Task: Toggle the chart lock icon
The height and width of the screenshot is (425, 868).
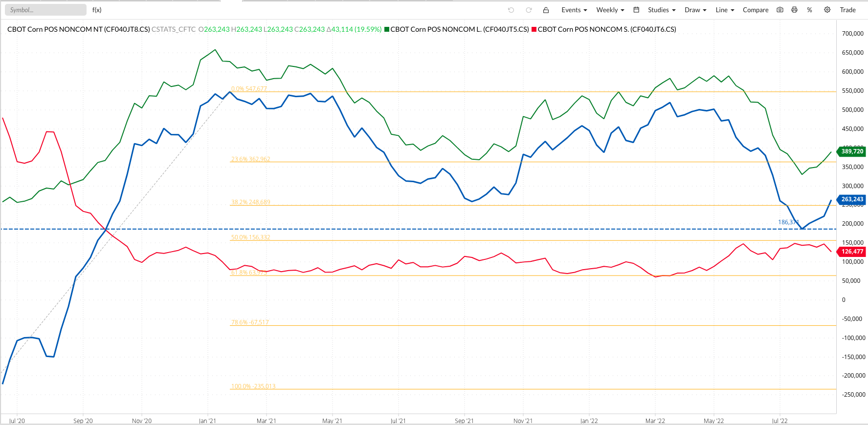Action: tap(546, 10)
